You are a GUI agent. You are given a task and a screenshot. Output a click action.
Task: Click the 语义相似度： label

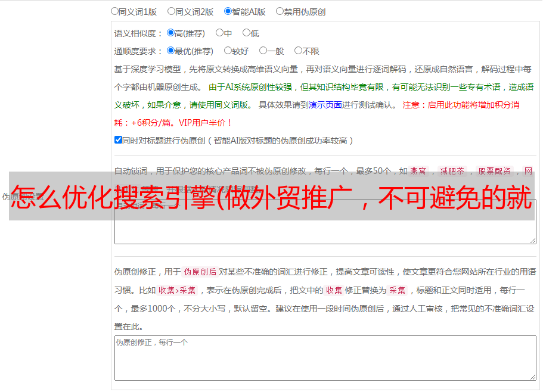(x=138, y=33)
